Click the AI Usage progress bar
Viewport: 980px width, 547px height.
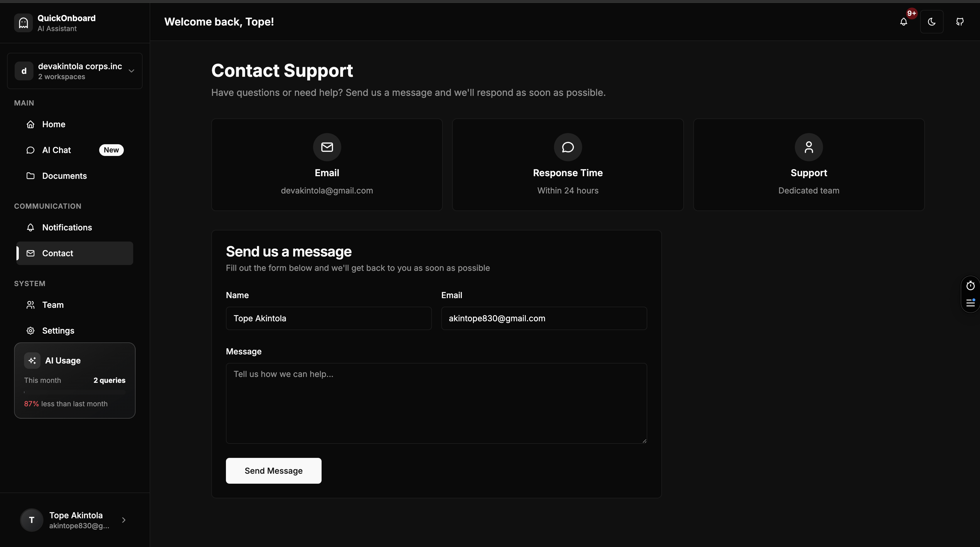pos(75,392)
